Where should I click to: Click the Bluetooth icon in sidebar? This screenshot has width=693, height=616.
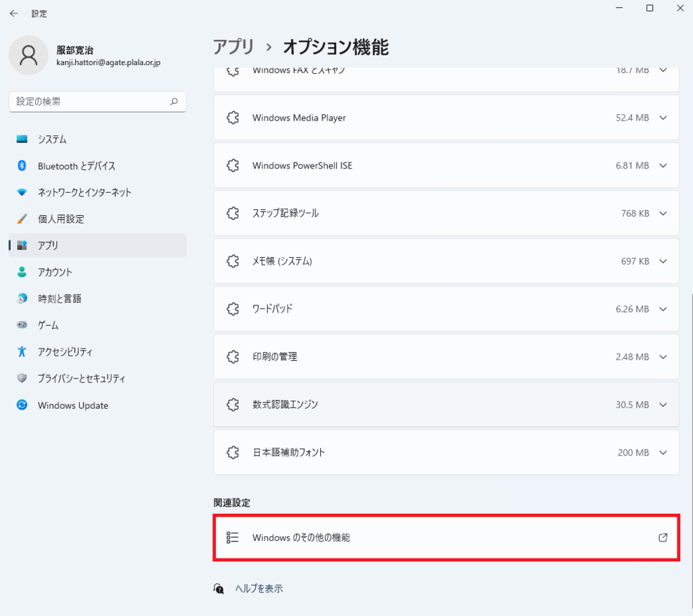click(x=22, y=166)
